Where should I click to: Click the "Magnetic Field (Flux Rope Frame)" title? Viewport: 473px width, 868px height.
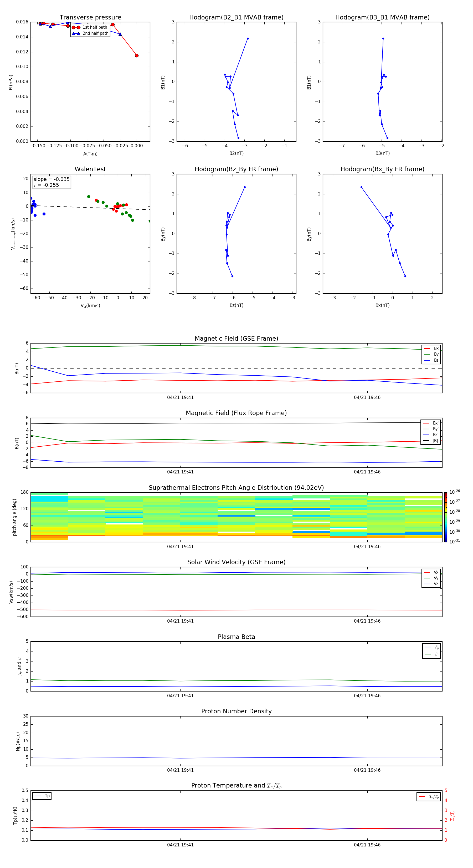(236, 413)
